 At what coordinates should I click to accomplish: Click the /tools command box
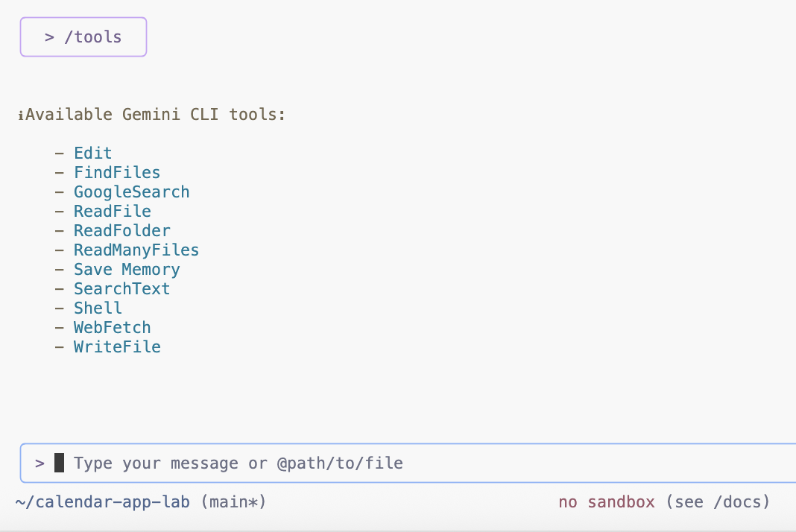(x=83, y=37)
